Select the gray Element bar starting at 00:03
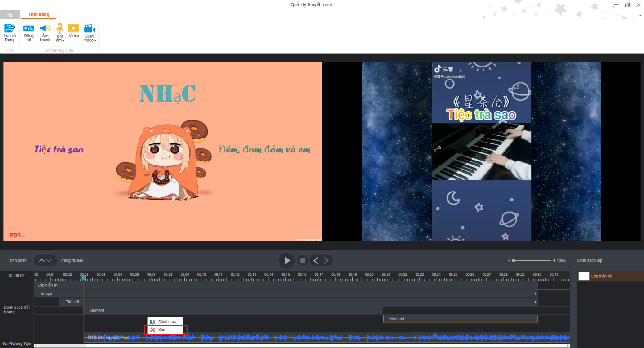The image size is (644, 348). [233, 310]
